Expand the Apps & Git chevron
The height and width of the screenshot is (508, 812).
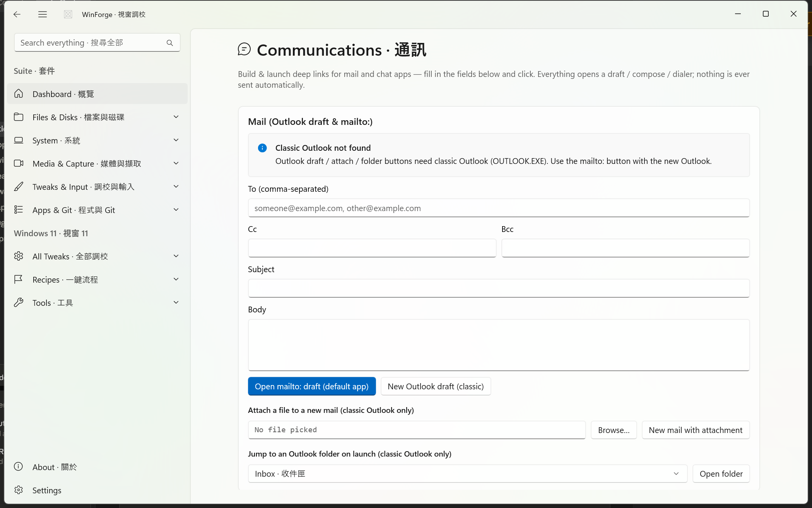coord(176,210)
